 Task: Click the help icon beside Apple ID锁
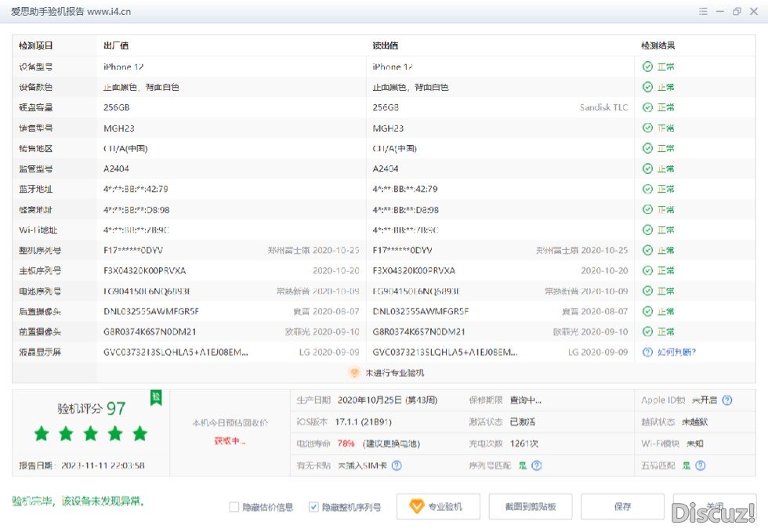click(x=727, y=400)
